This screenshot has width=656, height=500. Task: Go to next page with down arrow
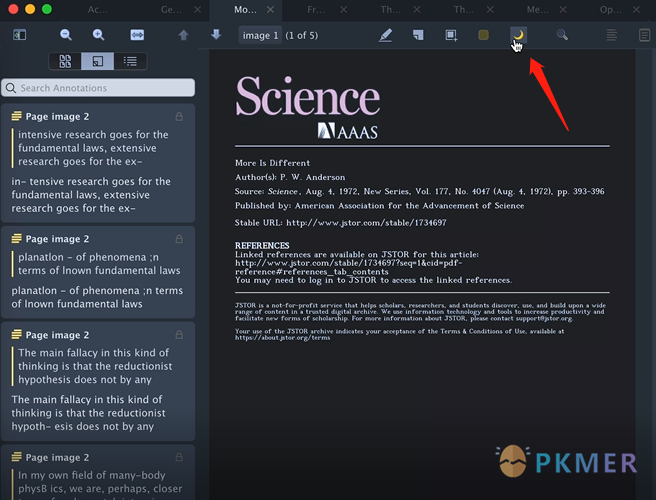pyautogui.click(x=216, y=34)
